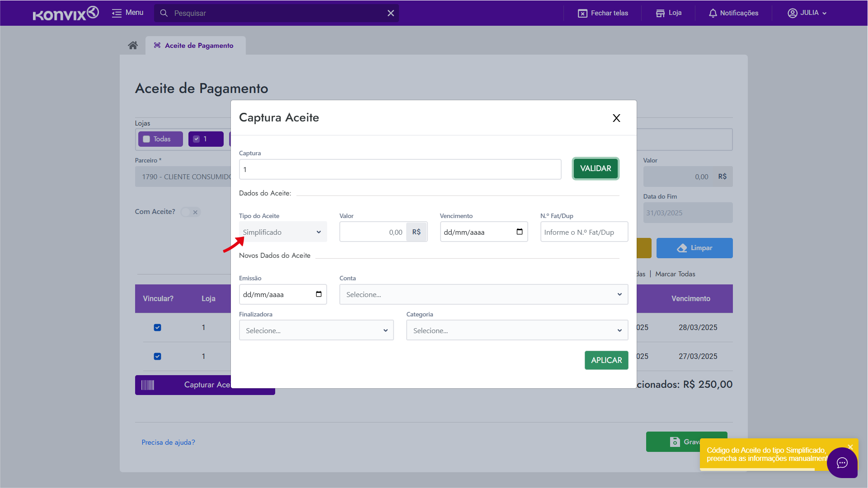Image resolution: width=868 pixels, height=488 pixels.
Task: Expand the Conta dropdown
Action: (483, 294)
